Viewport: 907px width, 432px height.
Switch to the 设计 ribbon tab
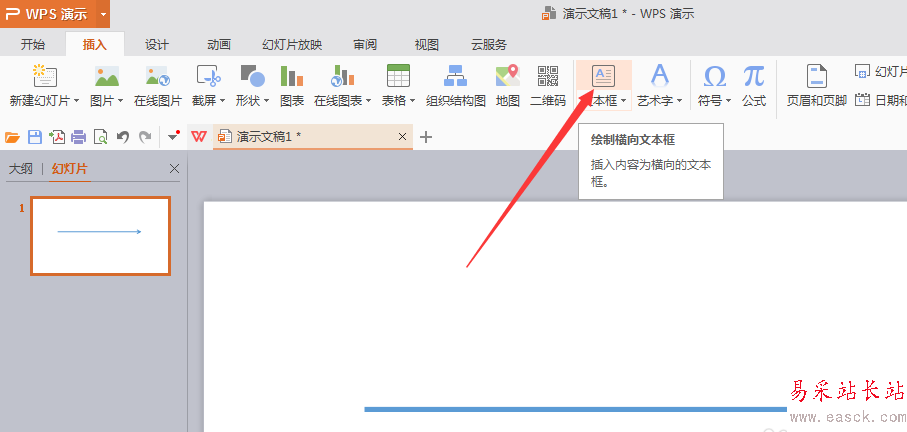(157, 45)
